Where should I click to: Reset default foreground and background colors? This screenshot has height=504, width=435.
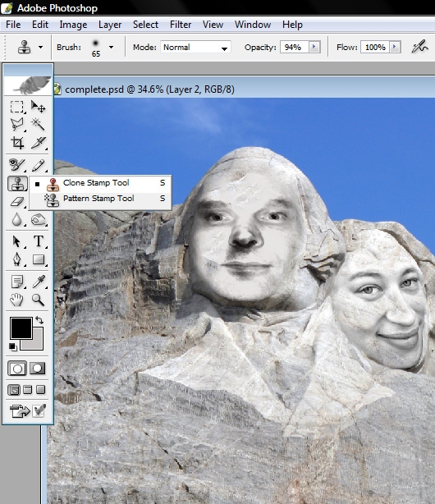coord(13,347)
